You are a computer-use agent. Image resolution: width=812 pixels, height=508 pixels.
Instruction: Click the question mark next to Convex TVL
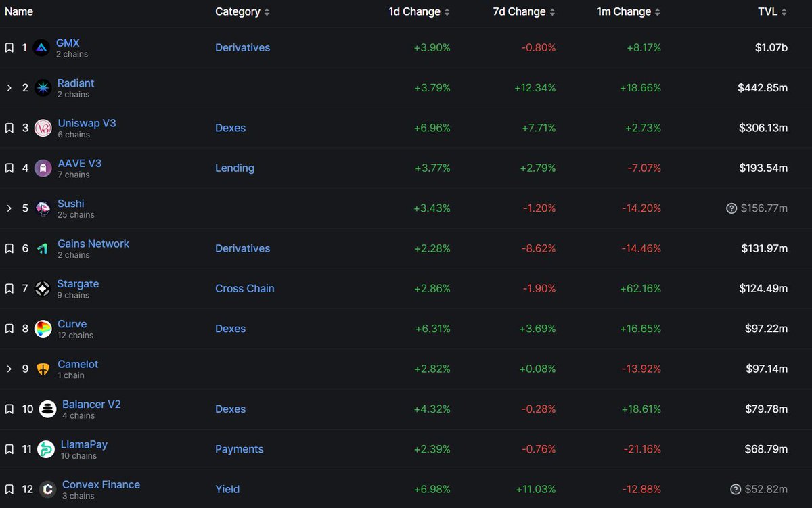(x=736, y=489)
